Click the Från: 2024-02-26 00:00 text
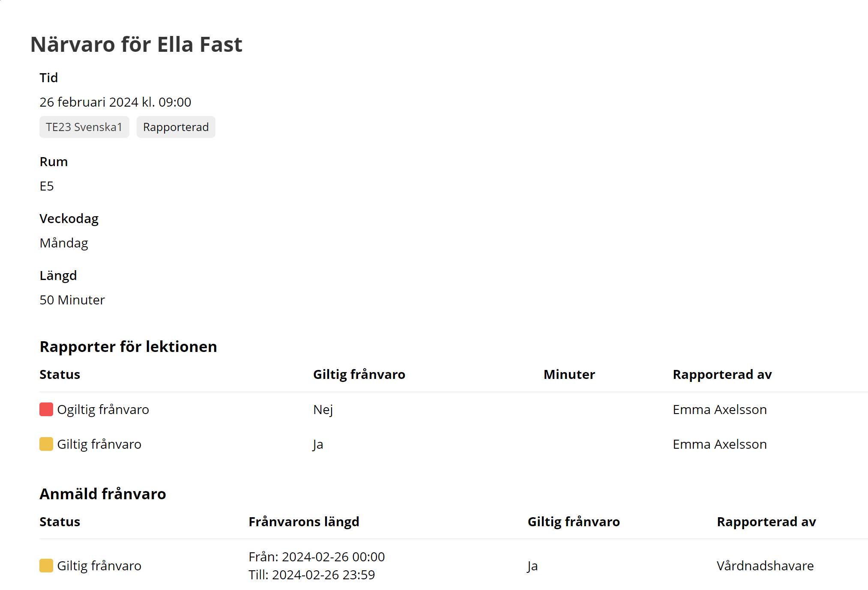Image resolution: width=868 pixels, height=590 pixels. pyautogui.click(x=317, y=557)
